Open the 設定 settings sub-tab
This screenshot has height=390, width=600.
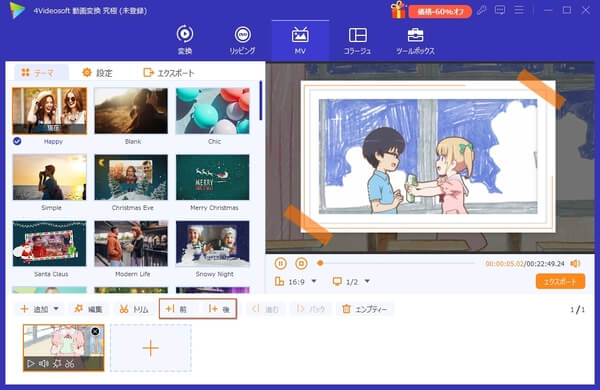(98, 73)
